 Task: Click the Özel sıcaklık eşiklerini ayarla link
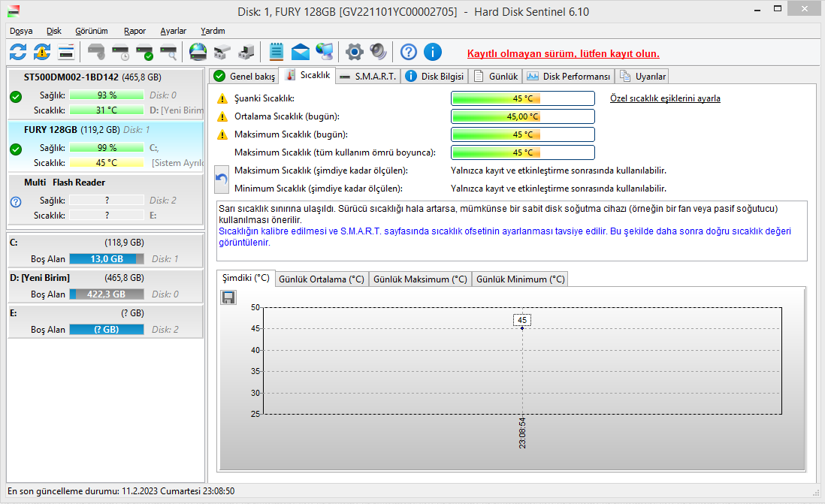tap(665, 98)
